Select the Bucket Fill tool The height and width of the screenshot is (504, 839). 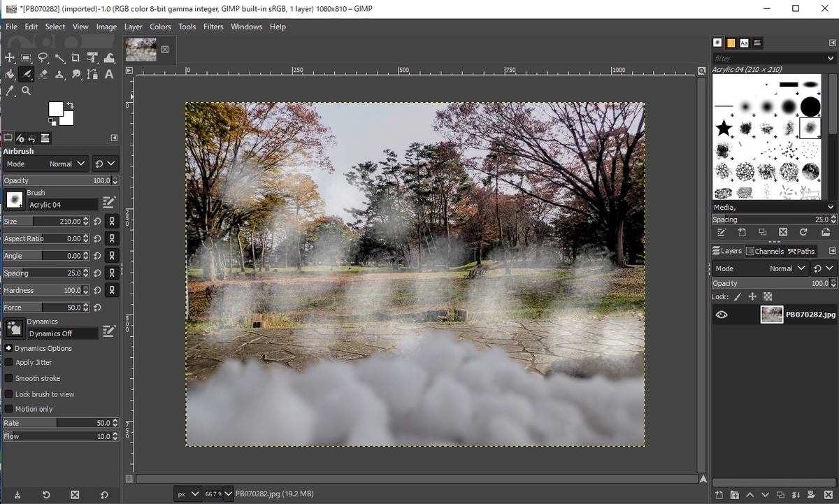click(10, 74)
